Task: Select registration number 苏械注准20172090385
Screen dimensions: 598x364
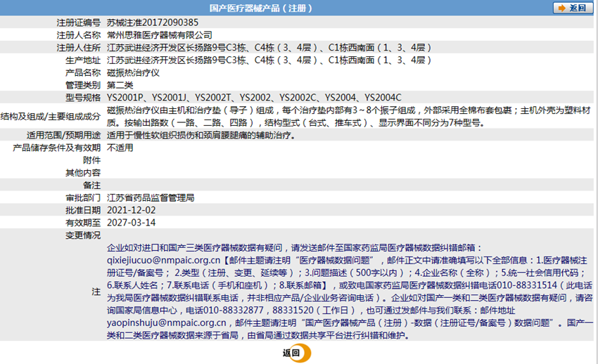Action: tap(153, 22)
